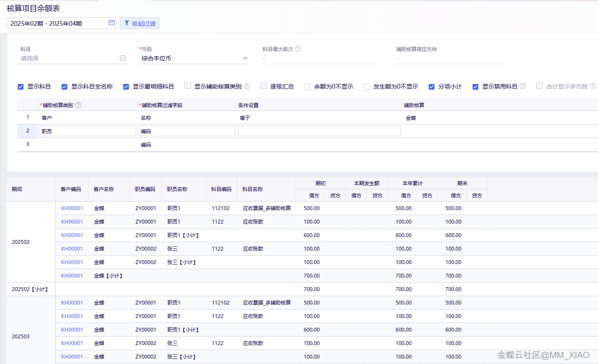Select the 202502【小计】 row label
The image size is (598, 364).
coord(30,289)
